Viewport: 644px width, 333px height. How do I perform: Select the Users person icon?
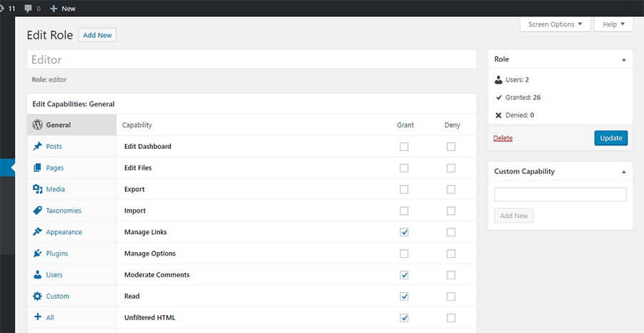point(37,275)
